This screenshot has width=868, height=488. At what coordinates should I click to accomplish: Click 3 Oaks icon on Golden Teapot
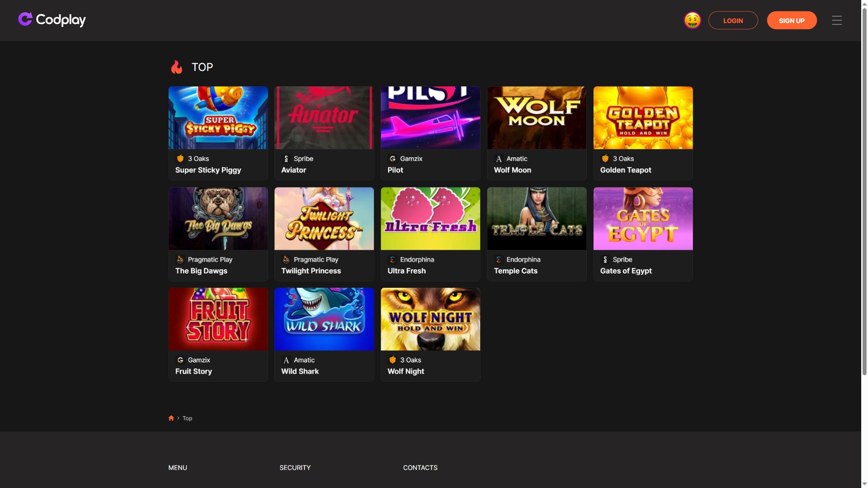605,159
